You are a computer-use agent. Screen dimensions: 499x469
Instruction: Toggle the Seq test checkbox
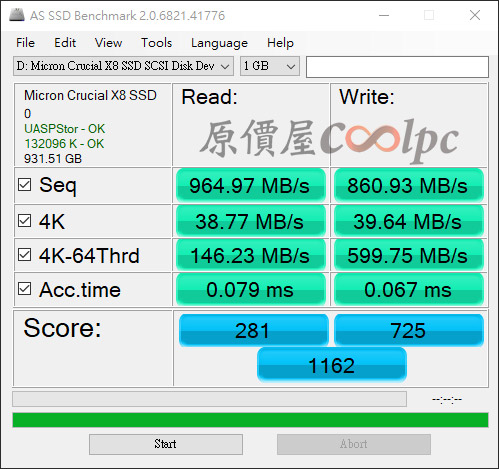click(x=25, y=185)
